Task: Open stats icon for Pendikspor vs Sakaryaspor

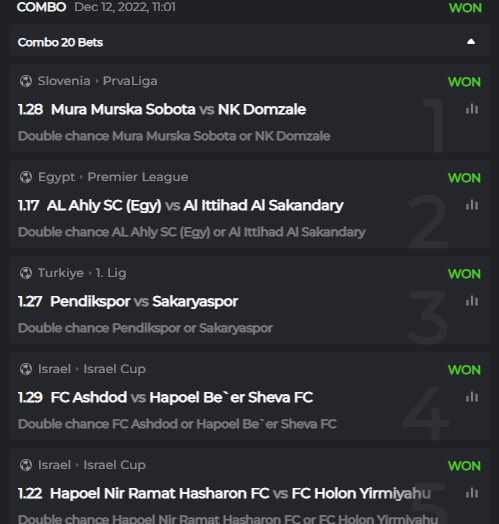Action: coord(472,301)
